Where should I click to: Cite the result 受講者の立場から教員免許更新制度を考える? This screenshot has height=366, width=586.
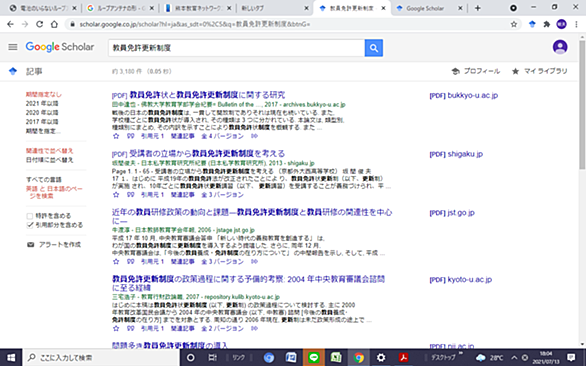pyautogui.click(x=130, y=195)
